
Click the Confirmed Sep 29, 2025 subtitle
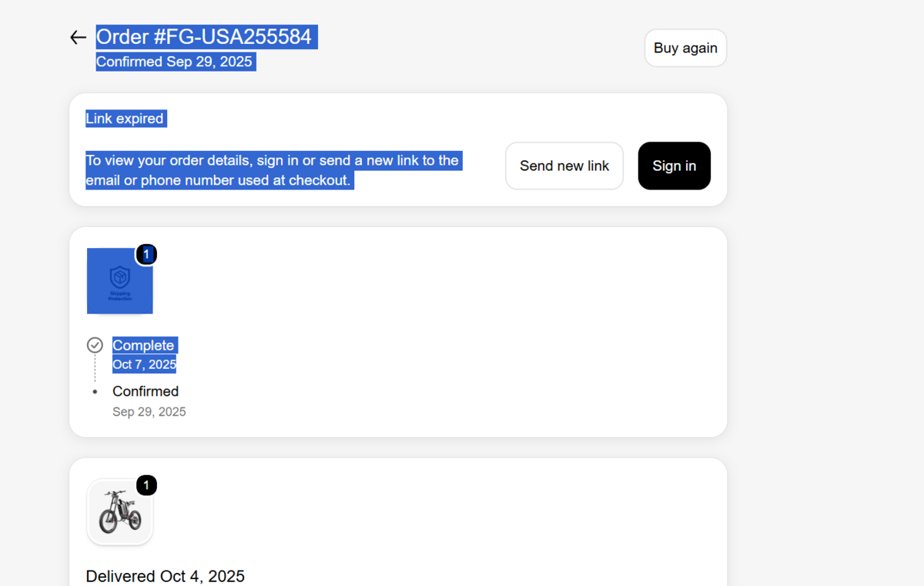(x=174, y=62)
